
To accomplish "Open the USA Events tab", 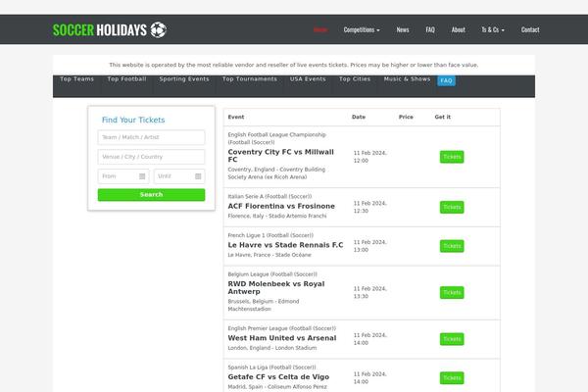I will click(308, 78).
